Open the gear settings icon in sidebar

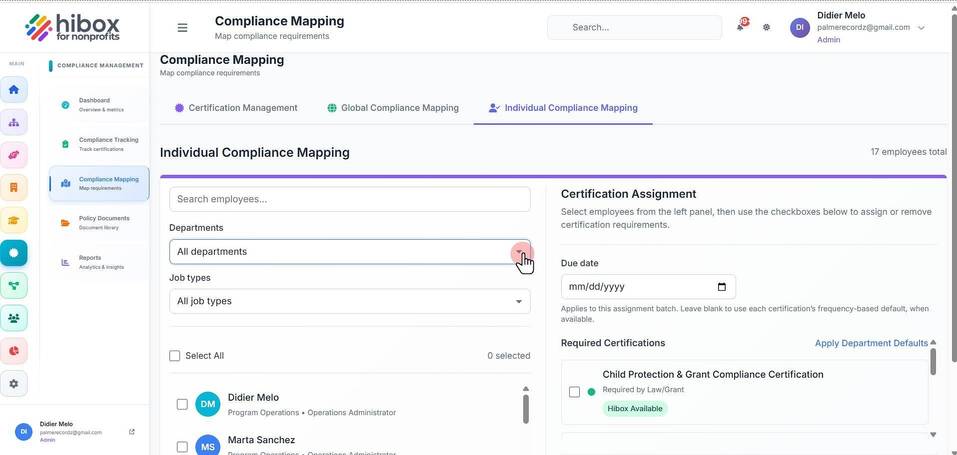click(13, 384)
